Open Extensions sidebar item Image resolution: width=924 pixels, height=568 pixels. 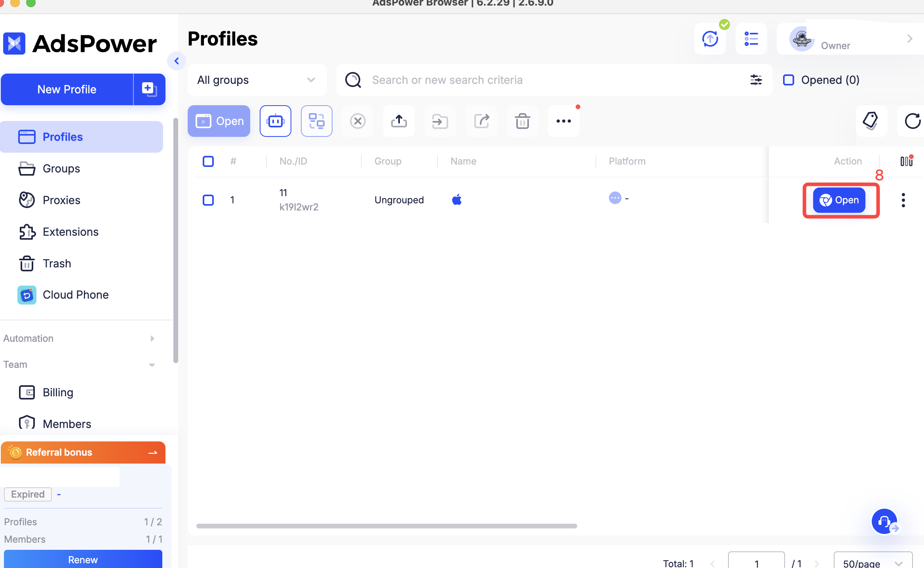(70, 232)
